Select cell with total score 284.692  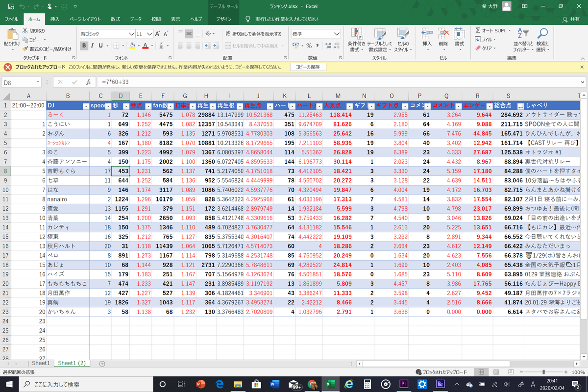(x=508, y=115)
